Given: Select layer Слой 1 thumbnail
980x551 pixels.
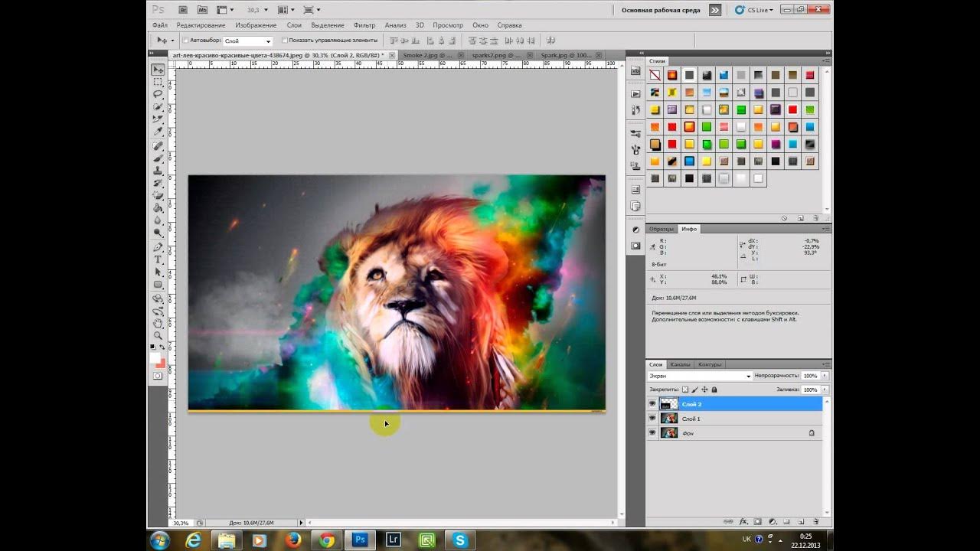Looking at the screenshot, I should pos(669,419).
